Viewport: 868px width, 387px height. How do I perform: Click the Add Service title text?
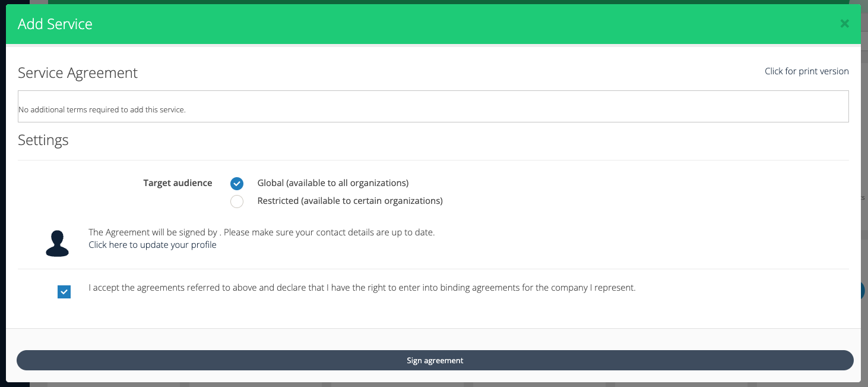[x=55, y=24]
